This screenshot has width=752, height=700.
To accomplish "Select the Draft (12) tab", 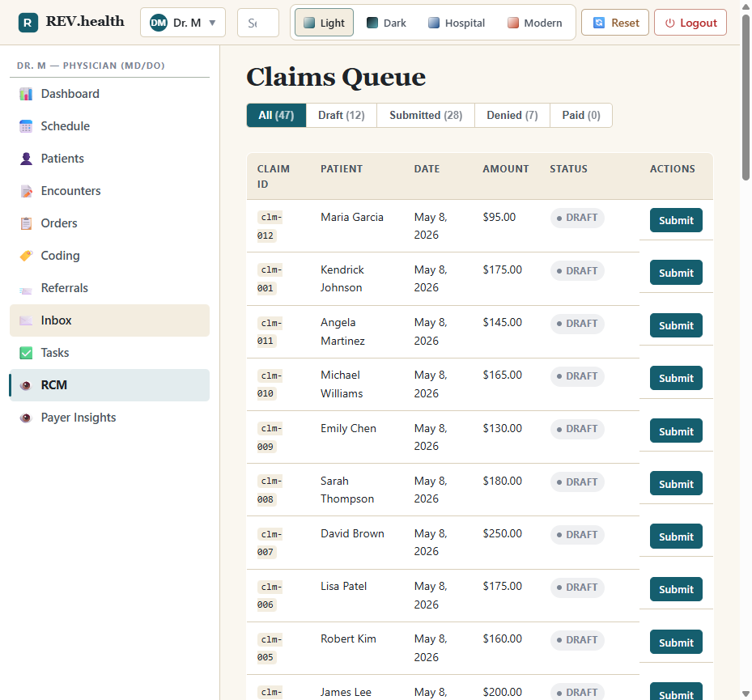I will click(342, 115).
